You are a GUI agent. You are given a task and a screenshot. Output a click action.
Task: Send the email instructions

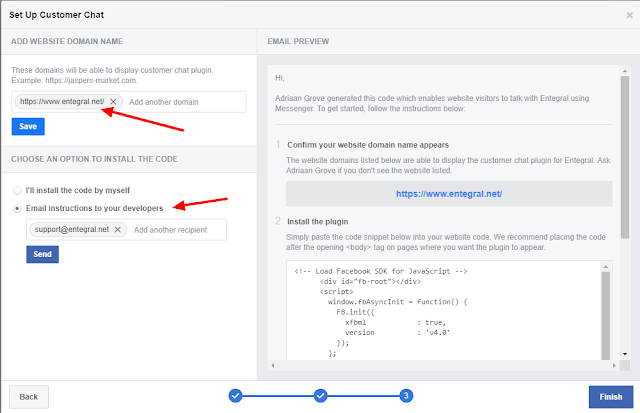click(42, 254)
